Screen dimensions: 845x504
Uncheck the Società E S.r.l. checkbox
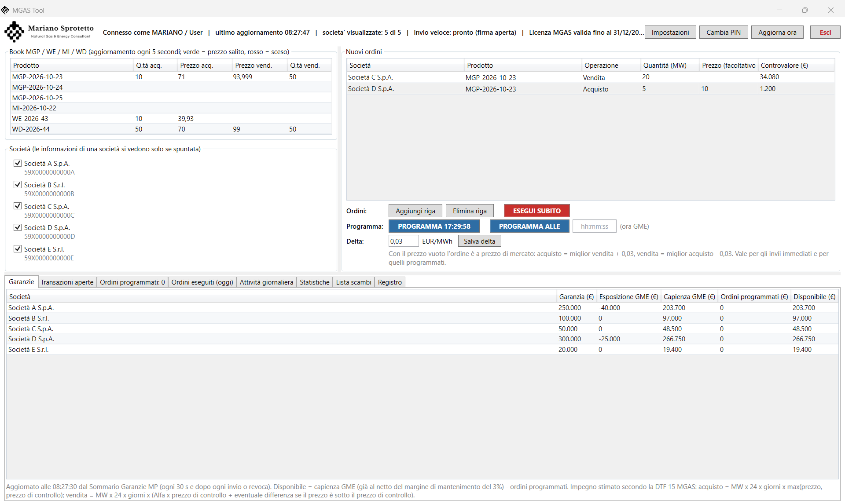tap(18, 249)
